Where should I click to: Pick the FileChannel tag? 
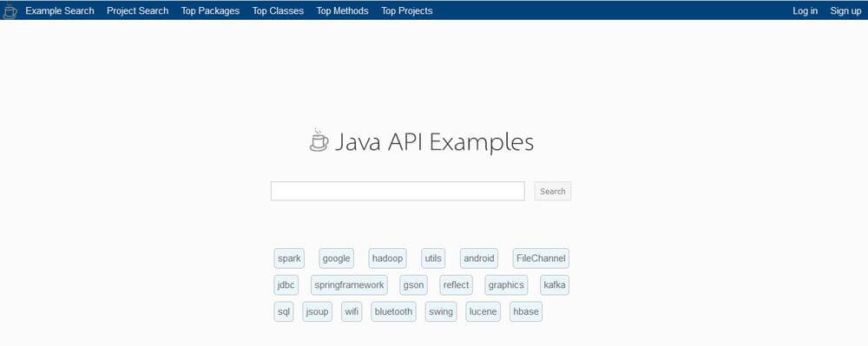pos(541,258)
